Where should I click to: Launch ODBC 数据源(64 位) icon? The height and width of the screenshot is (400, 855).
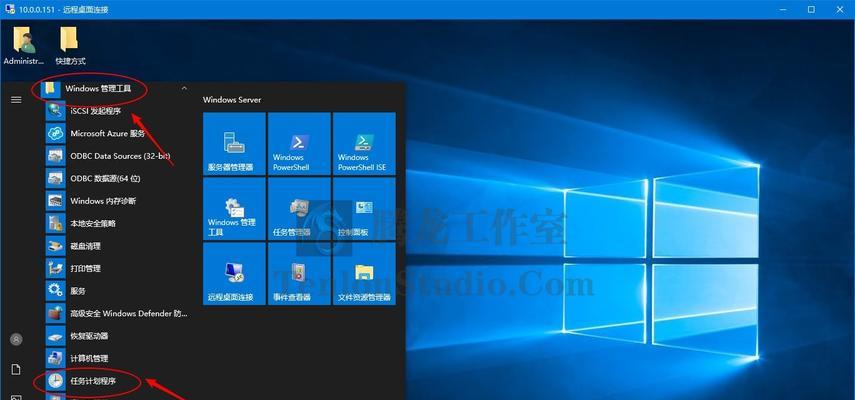coord(55,178)
